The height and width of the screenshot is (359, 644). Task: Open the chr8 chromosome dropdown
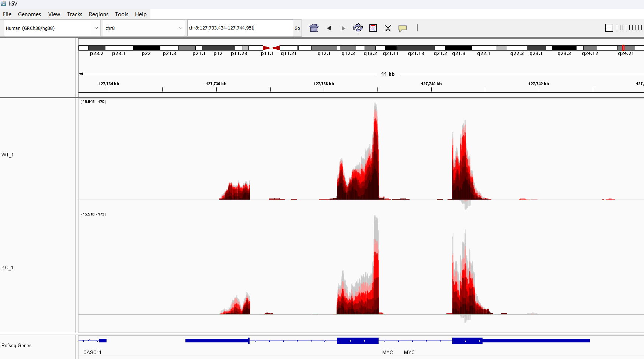click(x=144, y=28)
